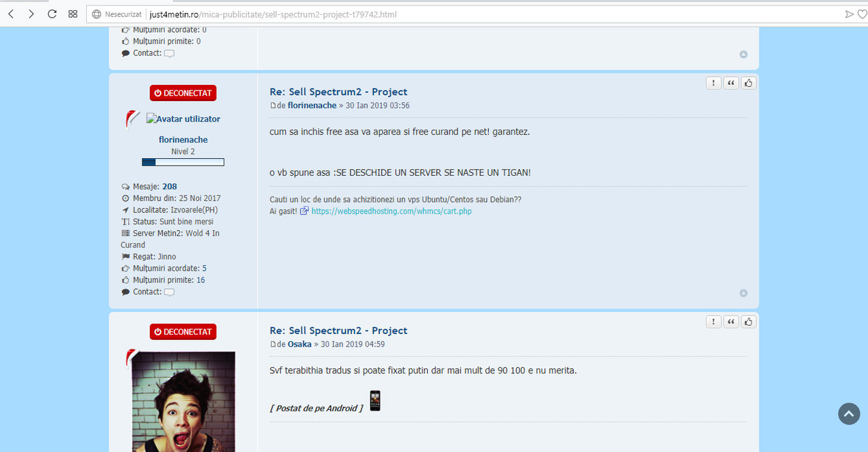Jump to top from florinenache's post

pyautogui.click(x=743, y=293)
